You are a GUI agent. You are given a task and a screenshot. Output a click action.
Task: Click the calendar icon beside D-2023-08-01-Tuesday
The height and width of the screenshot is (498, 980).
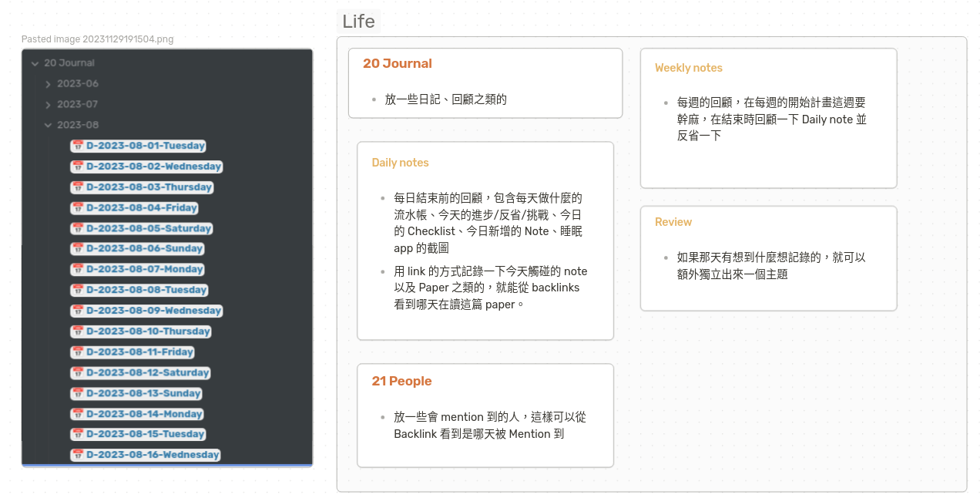click(x=78, y=146)
